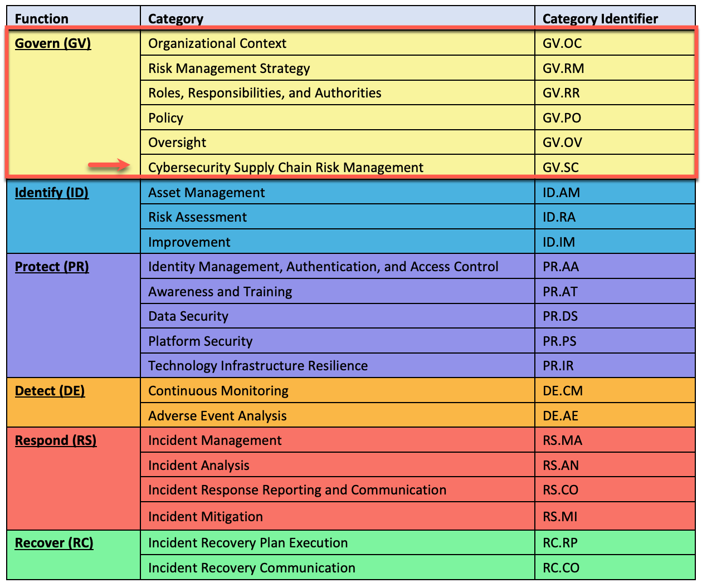Image resolution: width=702 pixels, height=588 pixels.
Task: Click the Function column header
Action: pyautogui.click(x=42, y=18)
